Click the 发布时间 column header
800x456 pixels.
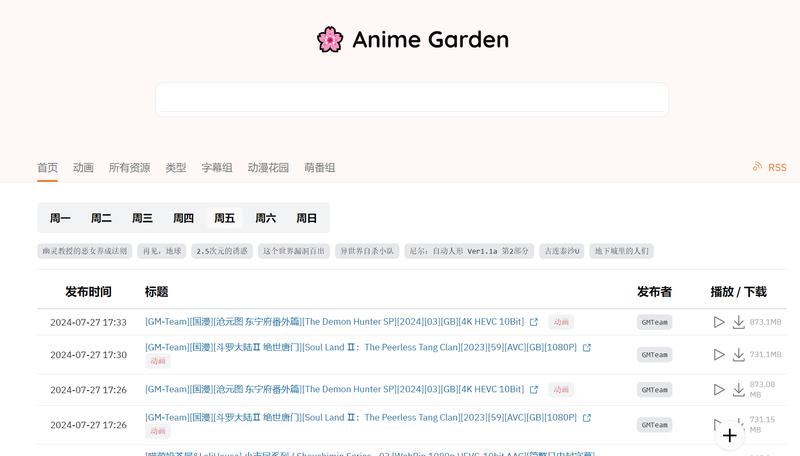point(88,292)
